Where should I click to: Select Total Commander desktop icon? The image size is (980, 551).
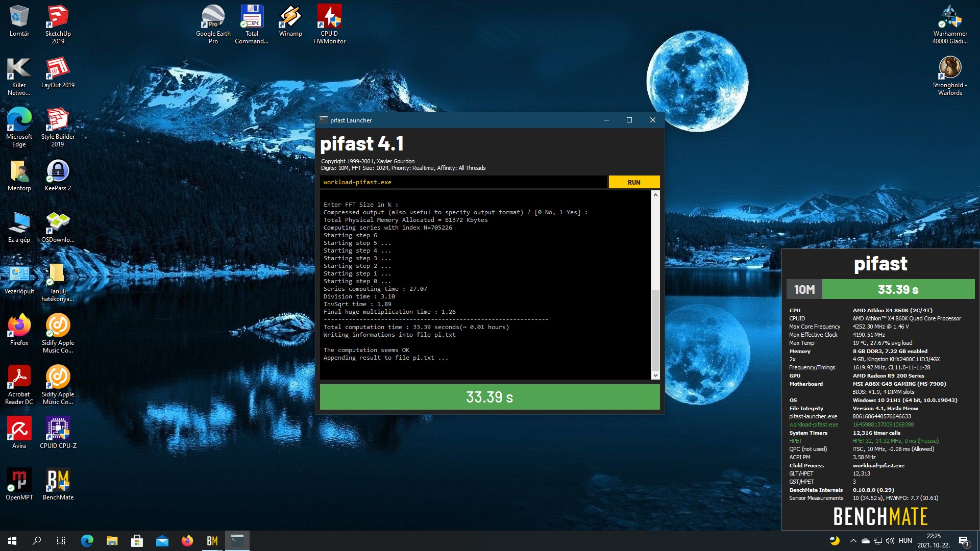click(x=252, y=24)
